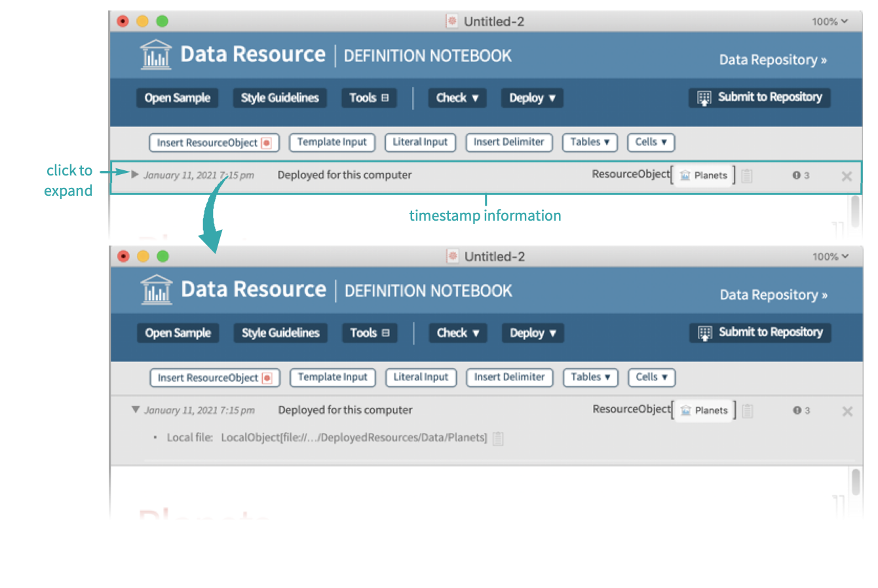The height and width of the screenshot is (588, 878).
Task: Open the Deploy dropdown in lower window
Action: tap(533, 333)
